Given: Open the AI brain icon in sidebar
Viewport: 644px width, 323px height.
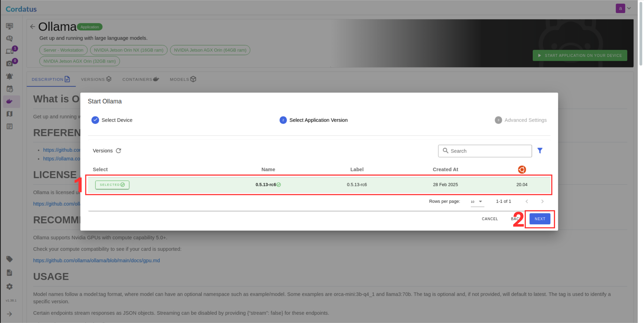Looking at the screenshot, I should 9,38.
